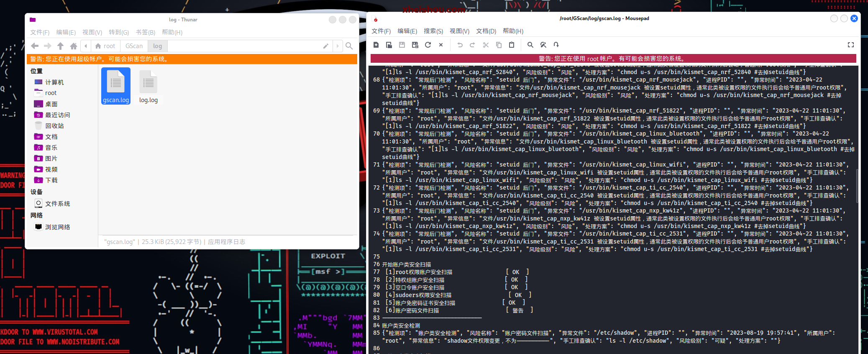This screenshot has height=354, width=868.
Task: Open Mousepad 搜索(S) menu
Action: (x=433, y=31)
